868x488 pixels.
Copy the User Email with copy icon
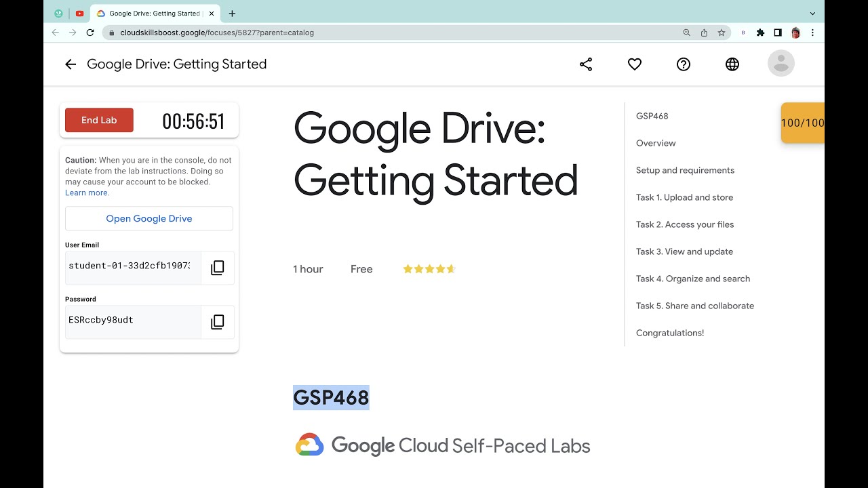click(218, 268)
